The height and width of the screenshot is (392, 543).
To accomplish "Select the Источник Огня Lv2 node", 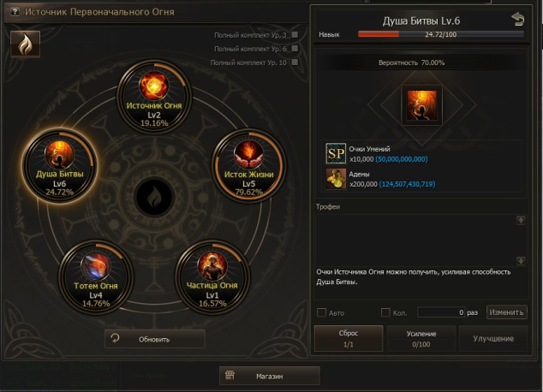I will coord(154,96).
